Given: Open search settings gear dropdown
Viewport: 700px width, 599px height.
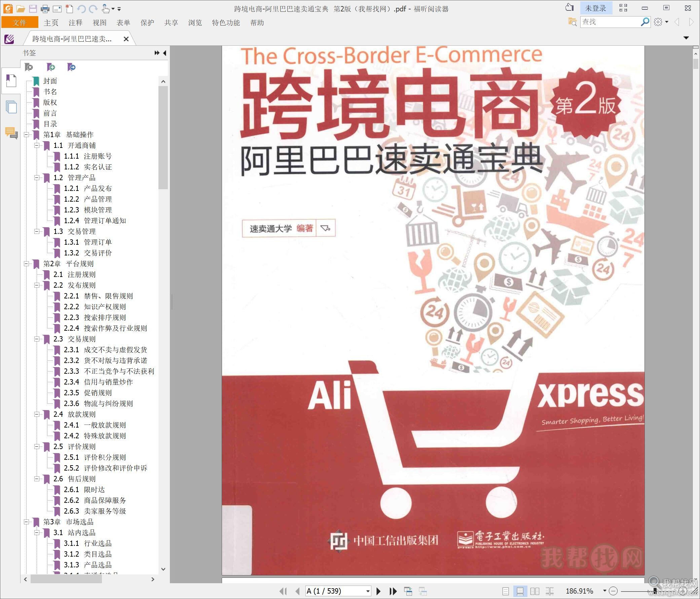Looking at the screenshot, I should (x=661, y=22).
